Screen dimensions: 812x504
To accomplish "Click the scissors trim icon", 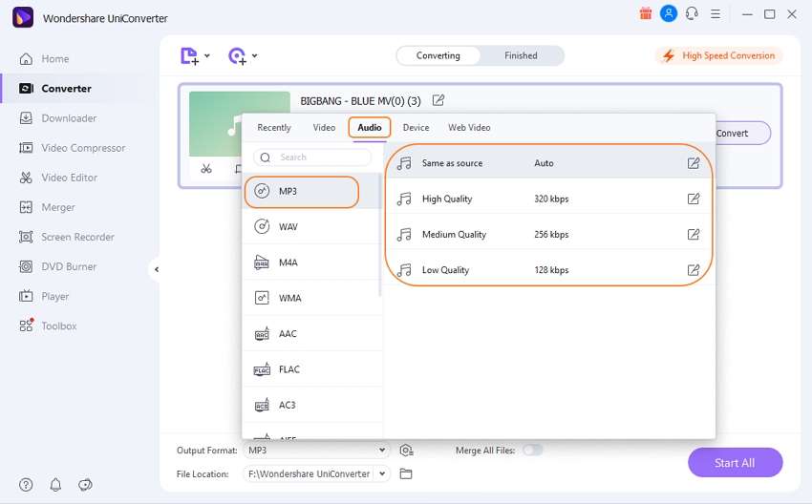I will point(206,169).
